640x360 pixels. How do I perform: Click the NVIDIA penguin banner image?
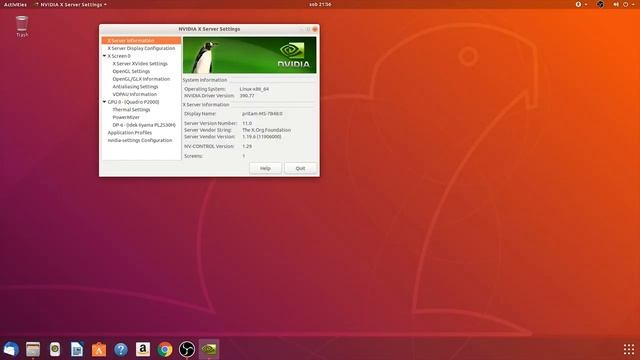pyautogui.click(x=249, y=55)
